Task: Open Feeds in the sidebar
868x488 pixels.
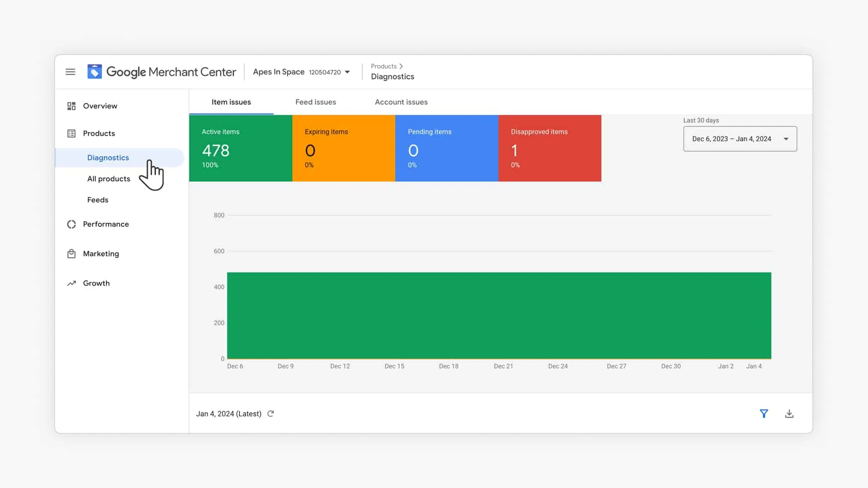Action: click(x=98, y=200)
